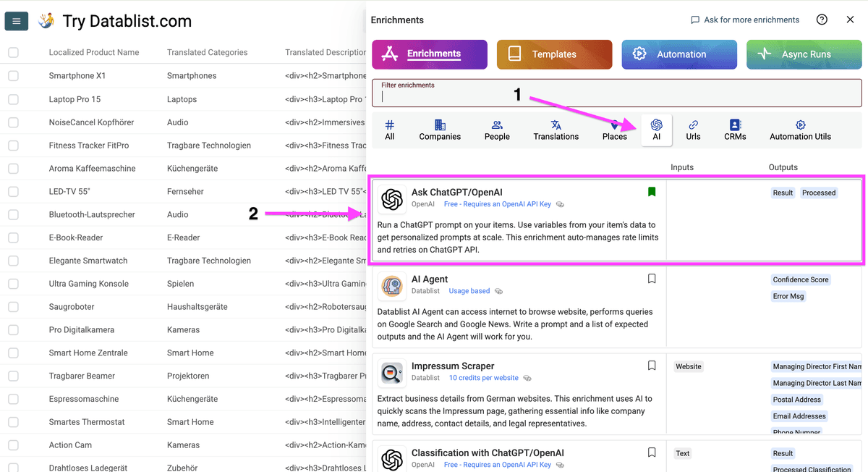Click the Ask ChatGPT/OpenAI logo icon
This screenshot has height=472, width=868.
pyautogui.click(x=392, y=199)
